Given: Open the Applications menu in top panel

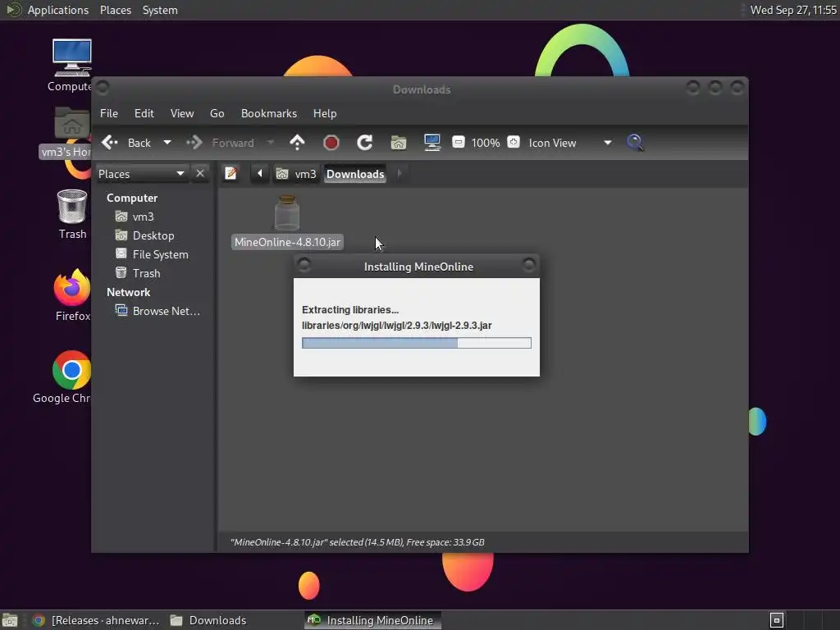Looking at the screenshot, I should pyautogui.click(x=58, y=10).
